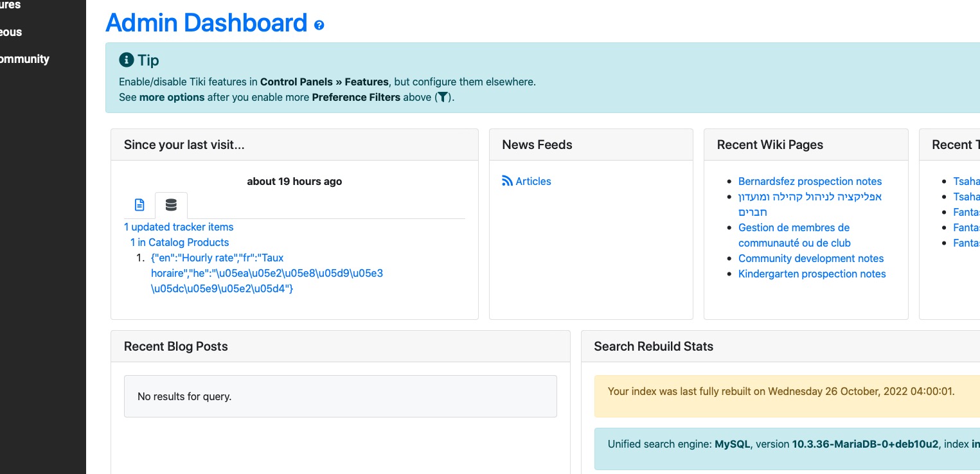Click the Recent Blog Posts panel header
The height and width of the screenshot is (474, 980).
click(x=341, y=346)
